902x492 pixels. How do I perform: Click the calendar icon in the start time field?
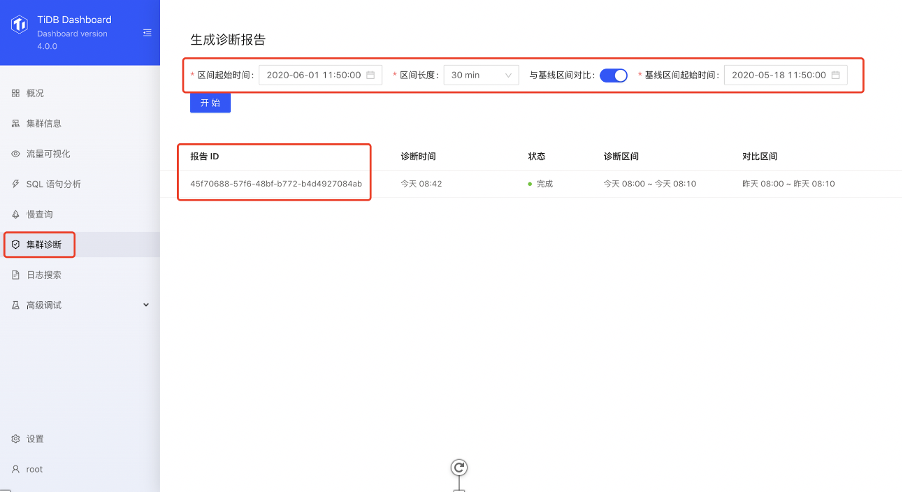click(371, 75)
